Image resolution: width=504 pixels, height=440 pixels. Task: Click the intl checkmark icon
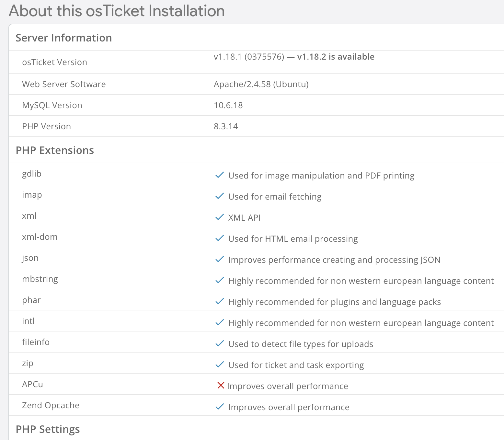220,323
